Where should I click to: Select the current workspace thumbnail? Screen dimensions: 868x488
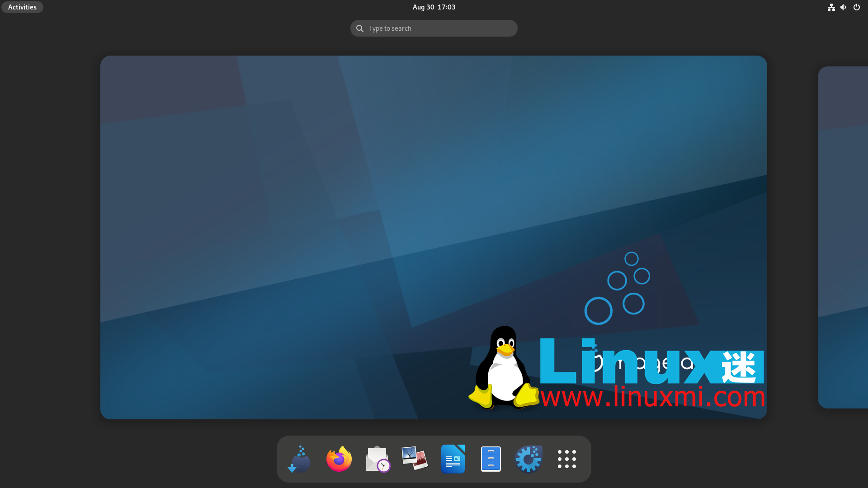(434, 237)
